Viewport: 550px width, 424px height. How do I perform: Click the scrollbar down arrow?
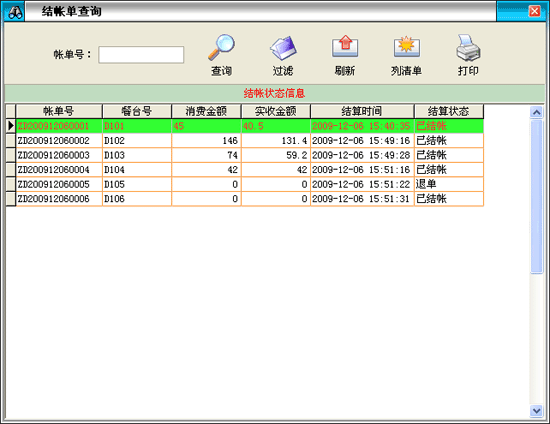point(536,410)
